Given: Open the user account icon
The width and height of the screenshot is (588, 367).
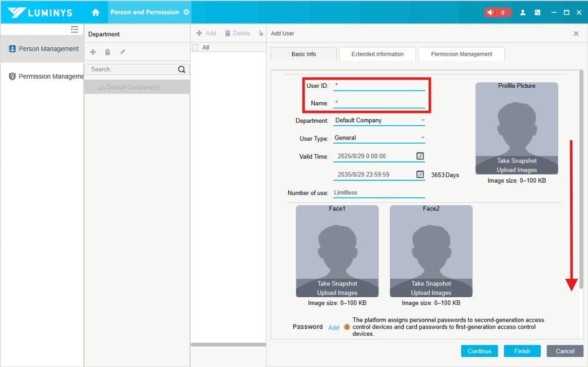Looking at the screenshot, I should (523, 12).
